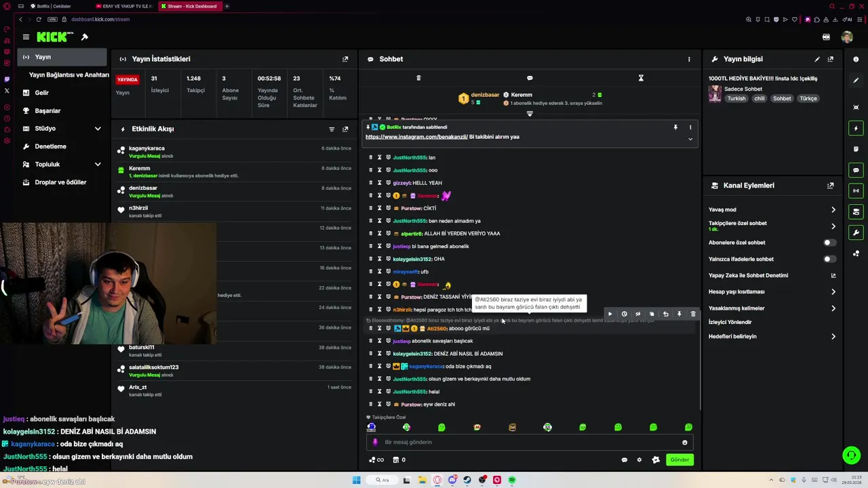Toggle Abonelere özel sohbet switch
This screenshot has height=488, width=868.
point(829,243)
